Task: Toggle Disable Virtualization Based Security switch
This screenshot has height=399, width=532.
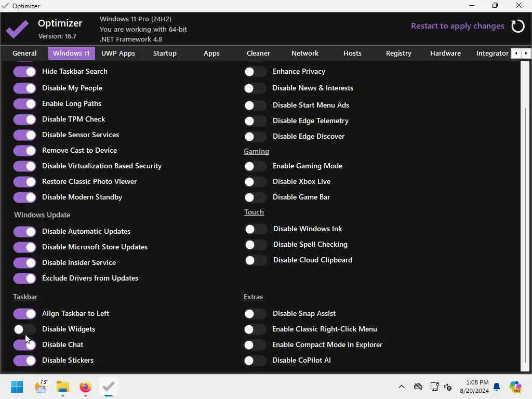Action: click(24, 166)
